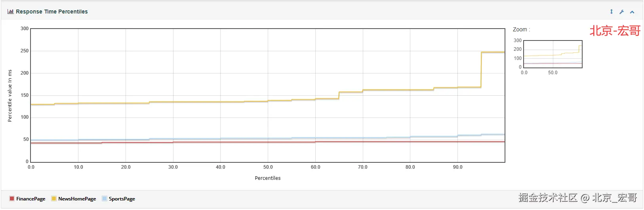Collapse the Response Time Percentiles panel
Image resolution: width=644 pixels, height=210 pixels.
click(632, 12)
